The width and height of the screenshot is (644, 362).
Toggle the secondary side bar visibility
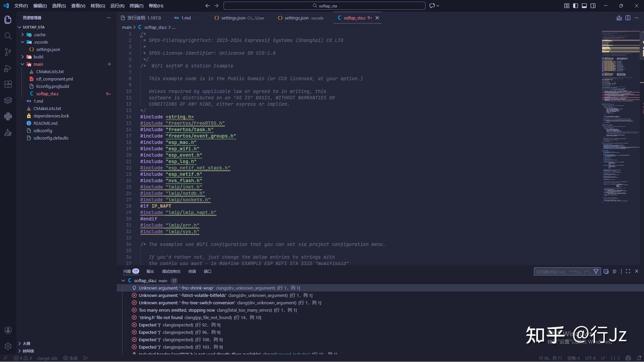coord(593,6)
